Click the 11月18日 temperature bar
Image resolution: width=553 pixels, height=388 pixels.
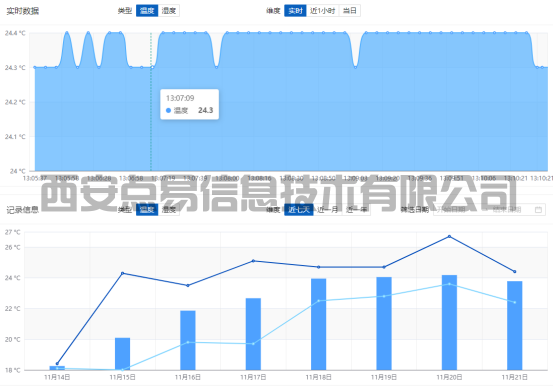pos(318,324)
